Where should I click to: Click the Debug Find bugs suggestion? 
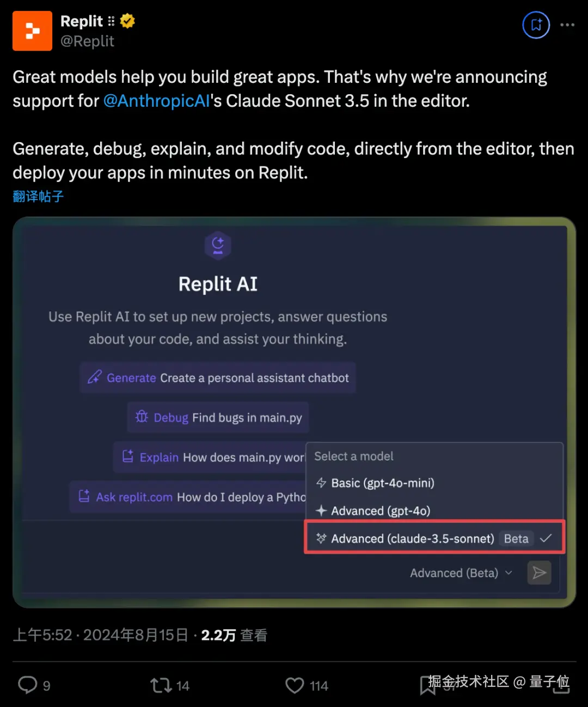click(x=218, y=417)
